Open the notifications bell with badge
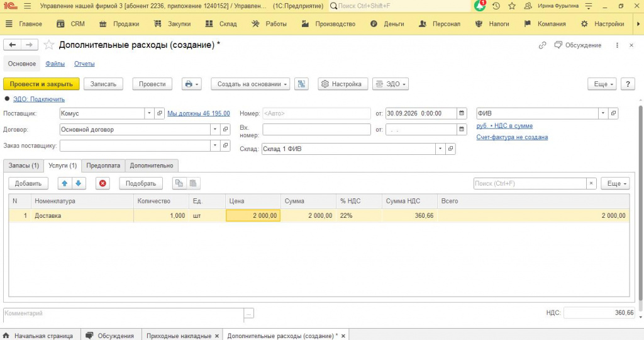The image size is (644, 340). [x=479, y=6]
